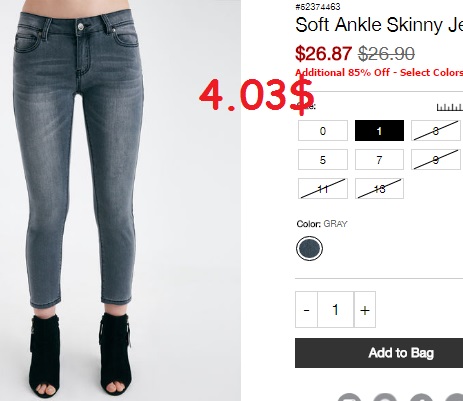Click the first gray share icon below Add to Bag

(x=349, y=397)
